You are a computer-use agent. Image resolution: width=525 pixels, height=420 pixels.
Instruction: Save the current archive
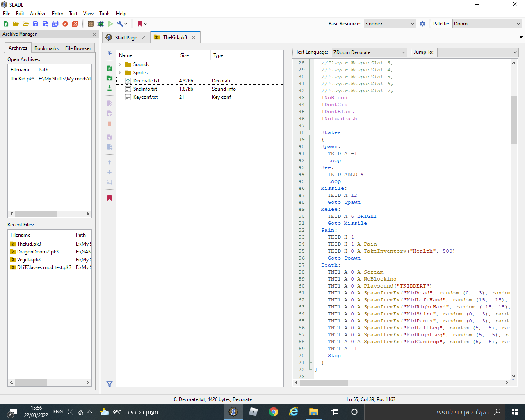(x=36, y=24)
